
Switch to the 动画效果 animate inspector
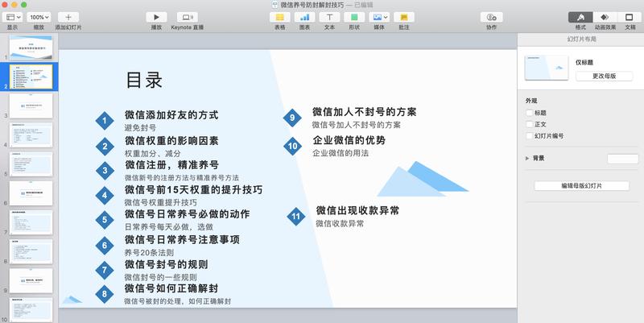(605, 17)
